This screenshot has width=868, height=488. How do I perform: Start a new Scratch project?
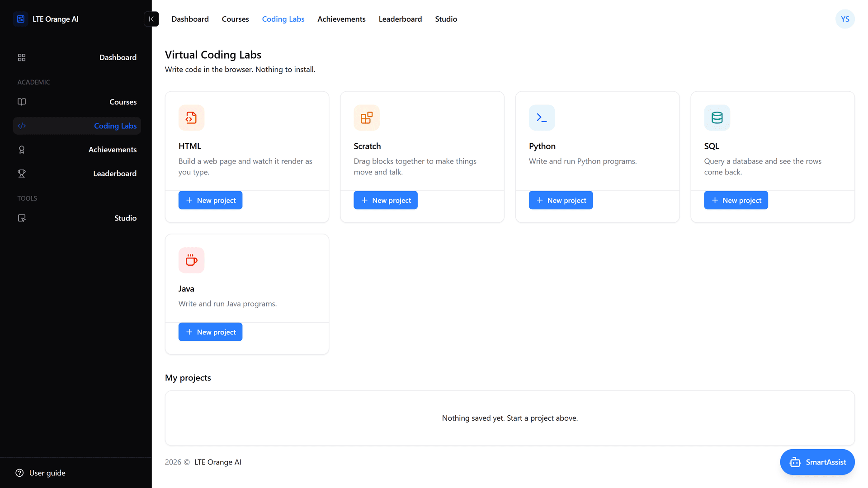pos(386,200)
